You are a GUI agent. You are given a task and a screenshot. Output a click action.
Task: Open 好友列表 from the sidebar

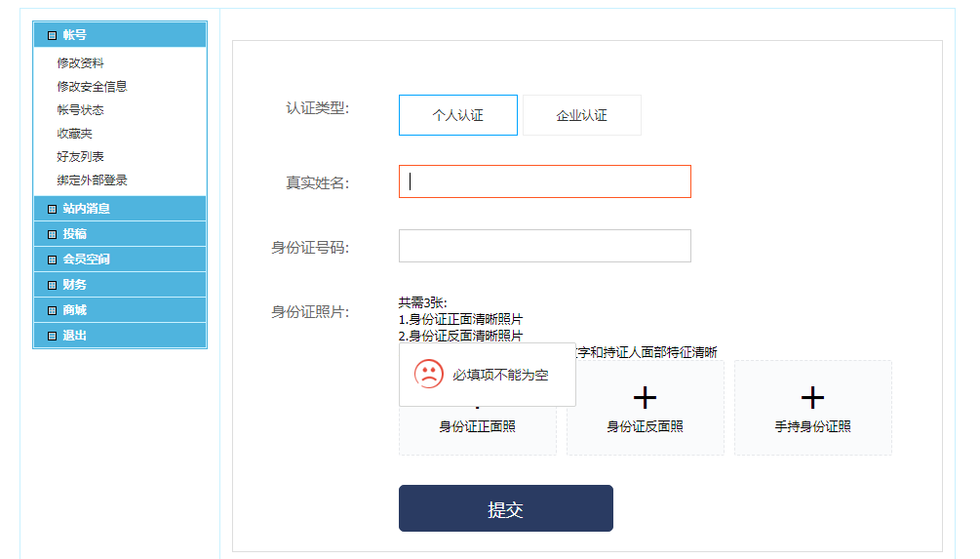point(80,157)
